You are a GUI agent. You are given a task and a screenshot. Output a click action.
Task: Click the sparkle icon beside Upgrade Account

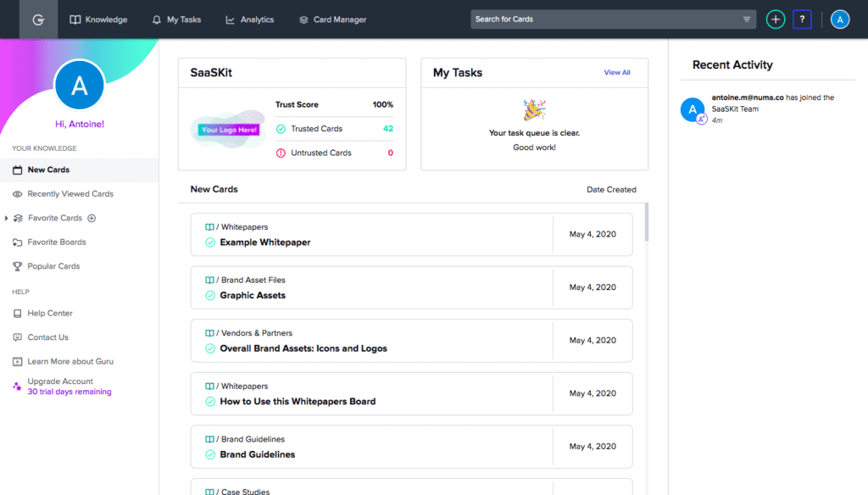[x=17, y=386]
